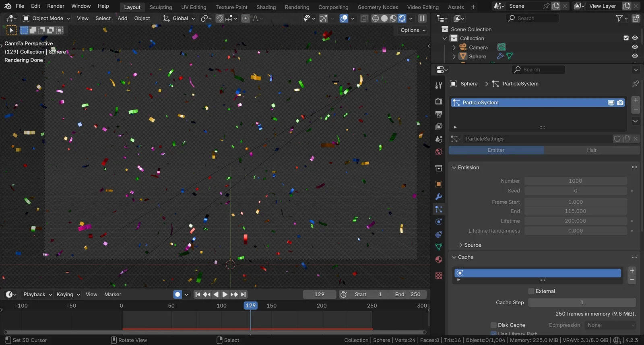The width and height of the screenshot is (644, 345).
Task: Toggle viewport overlays
Action: tap(344, 18)
